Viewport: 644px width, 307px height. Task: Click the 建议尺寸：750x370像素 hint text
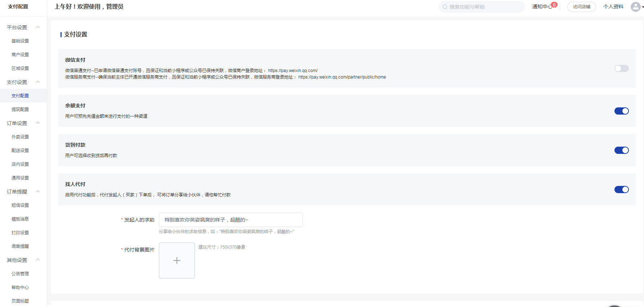pyautogui.click(x=222, y=247)
